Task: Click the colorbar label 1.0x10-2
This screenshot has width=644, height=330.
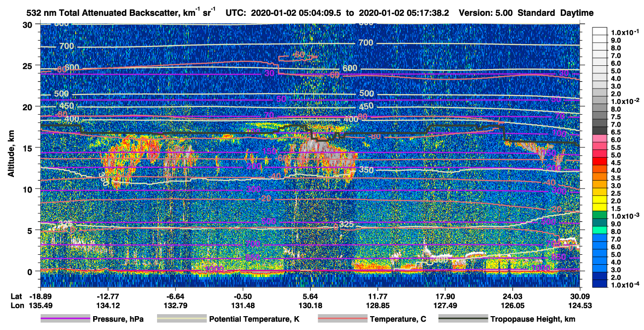Action: click(x=624, y=101)
